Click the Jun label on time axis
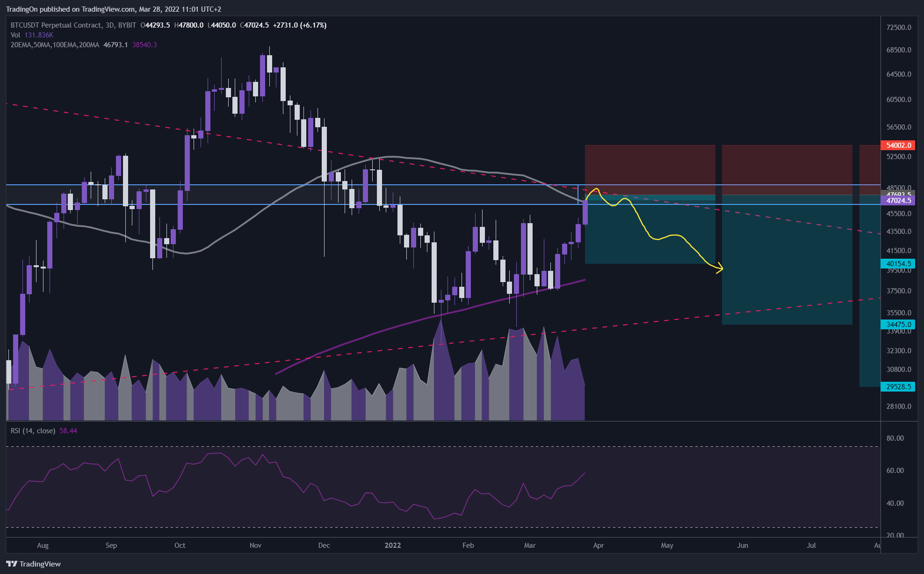 tap(743, 545)
